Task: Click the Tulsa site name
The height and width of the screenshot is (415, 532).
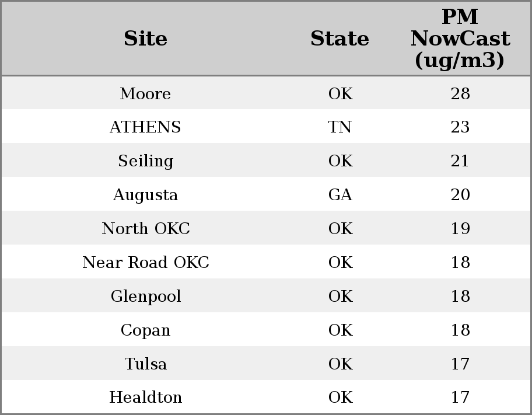Action: click(x=145, y=364)
